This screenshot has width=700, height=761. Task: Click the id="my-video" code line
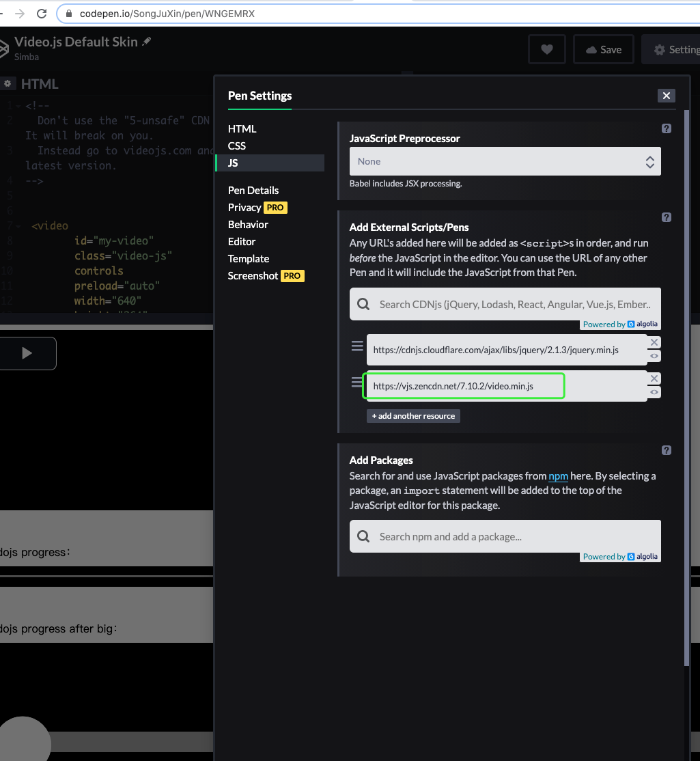tap(114, 240)
